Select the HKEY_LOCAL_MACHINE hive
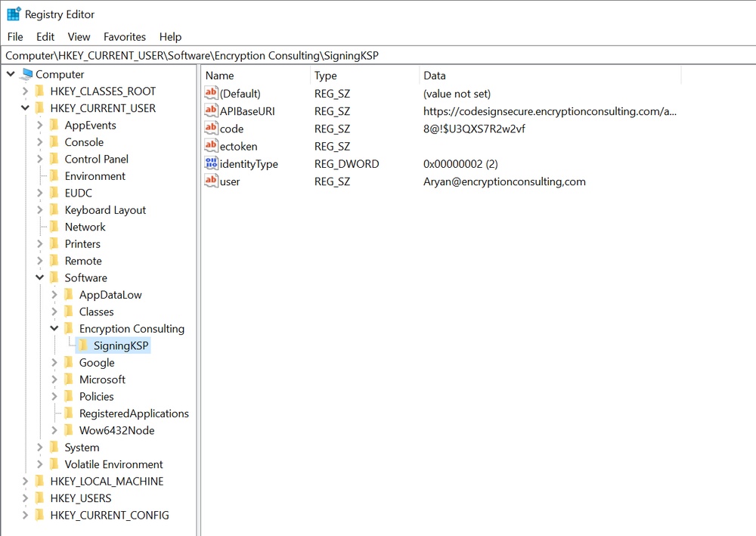The width and height of the screenshot is (756, 536). (x=107, y=482)
